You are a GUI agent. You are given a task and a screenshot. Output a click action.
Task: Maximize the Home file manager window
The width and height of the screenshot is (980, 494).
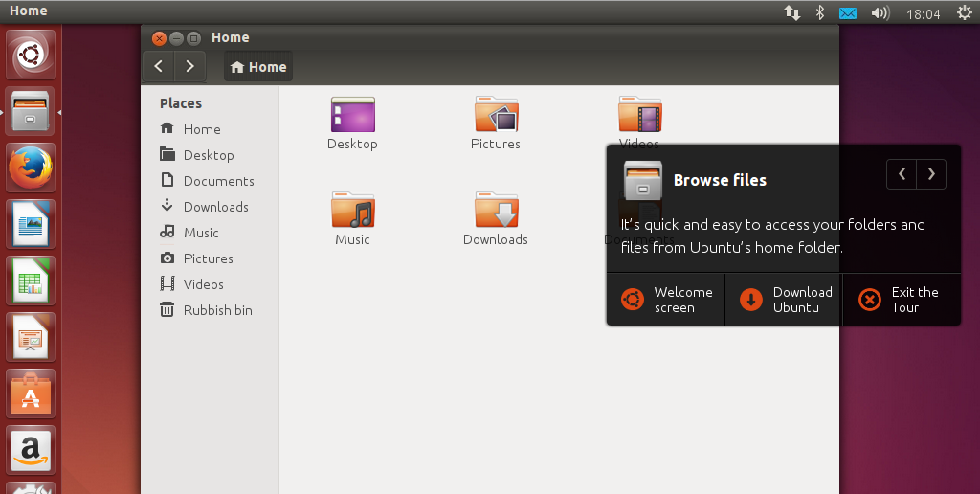(x=193, y=38)
